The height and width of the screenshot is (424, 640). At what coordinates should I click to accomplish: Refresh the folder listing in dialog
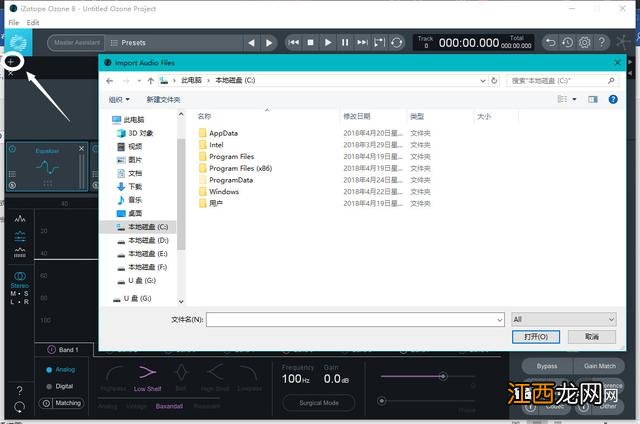click(494, 80)
